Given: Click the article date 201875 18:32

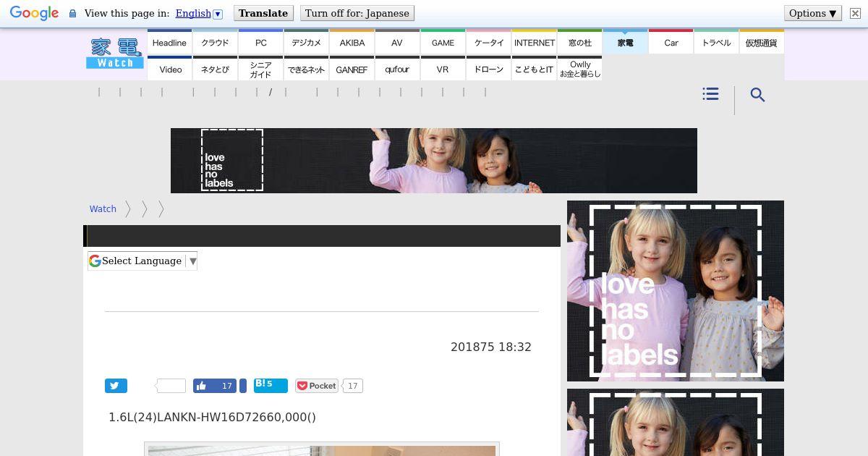Looking at the screenshot, I should point(491,347).
